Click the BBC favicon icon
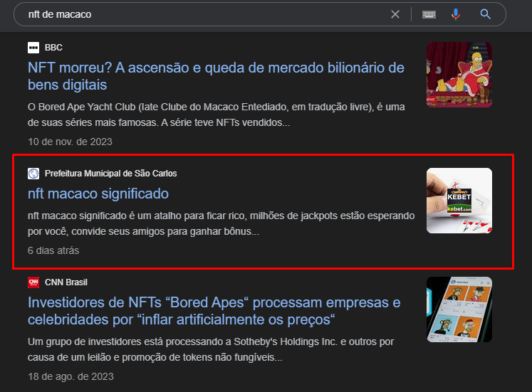This screenshot has height=392, width=532. (x=33, y=48)
